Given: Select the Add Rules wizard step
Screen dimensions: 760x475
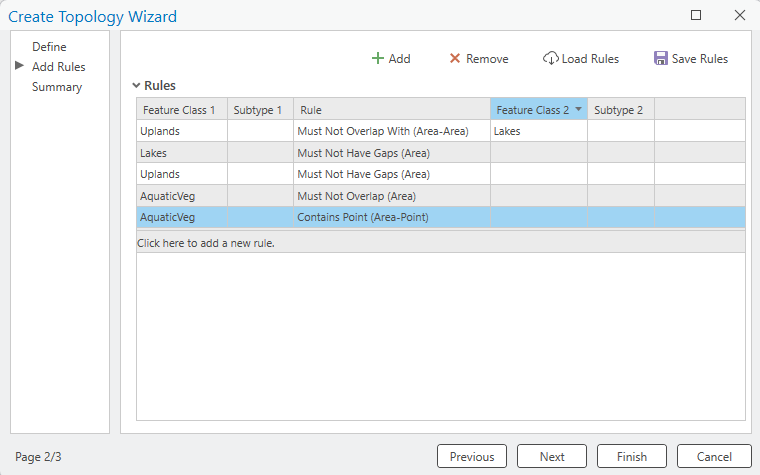Looking at the screenshot, I should tap(59, 67).
